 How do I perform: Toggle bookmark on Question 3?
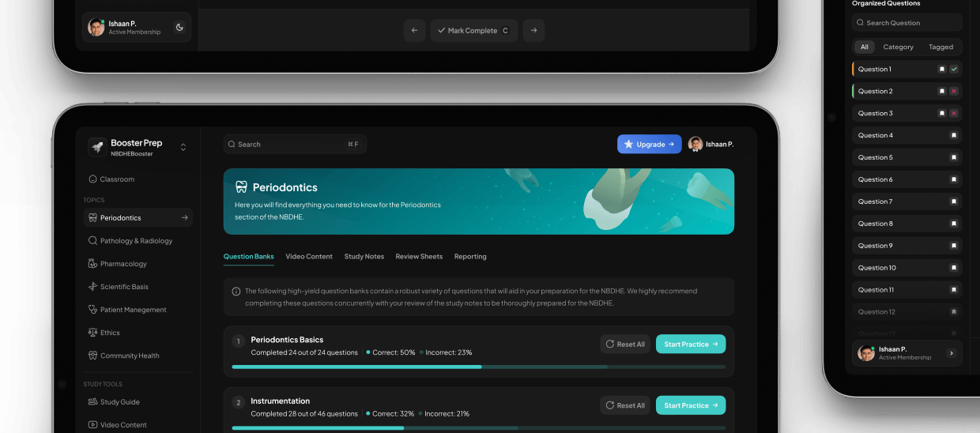click(942, 113)
